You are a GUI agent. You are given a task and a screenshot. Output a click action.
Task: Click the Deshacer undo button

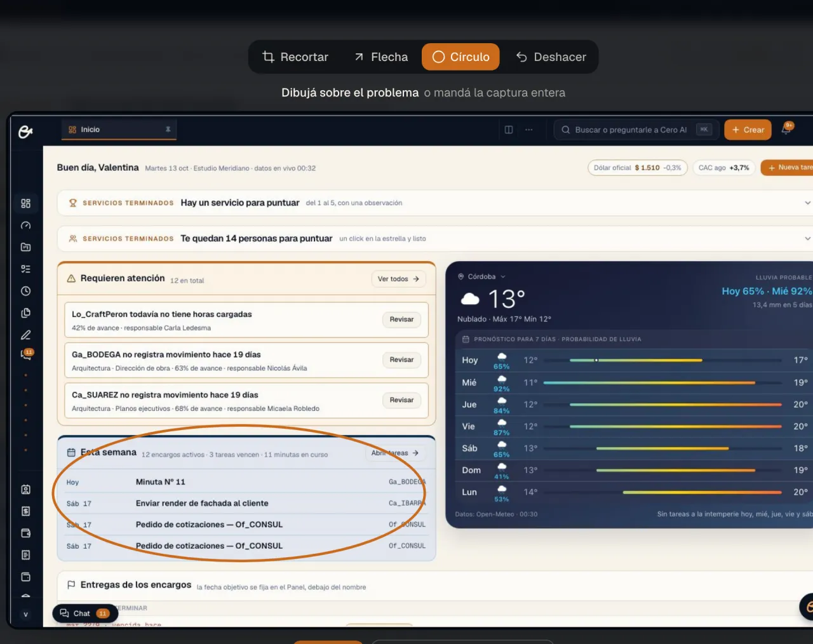[551, 57]
